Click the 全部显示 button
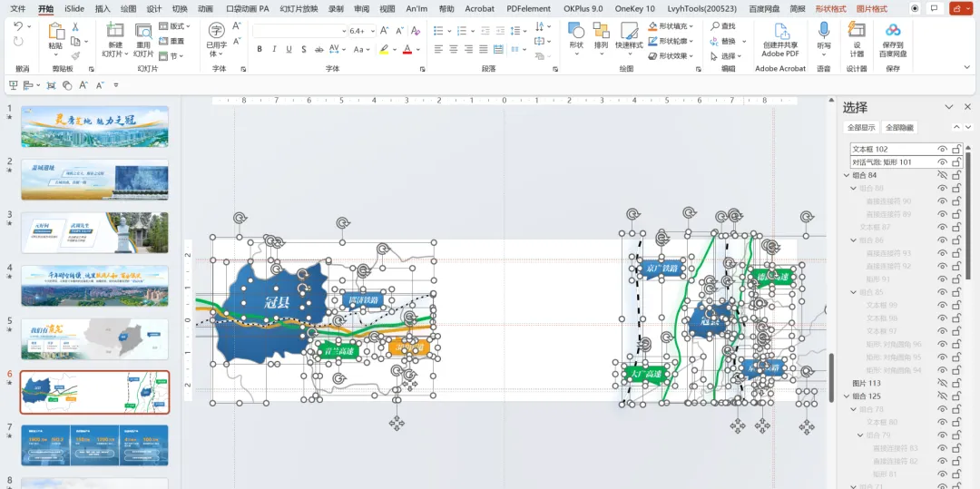Screen dimensions: 980x489 pos(860,127)
